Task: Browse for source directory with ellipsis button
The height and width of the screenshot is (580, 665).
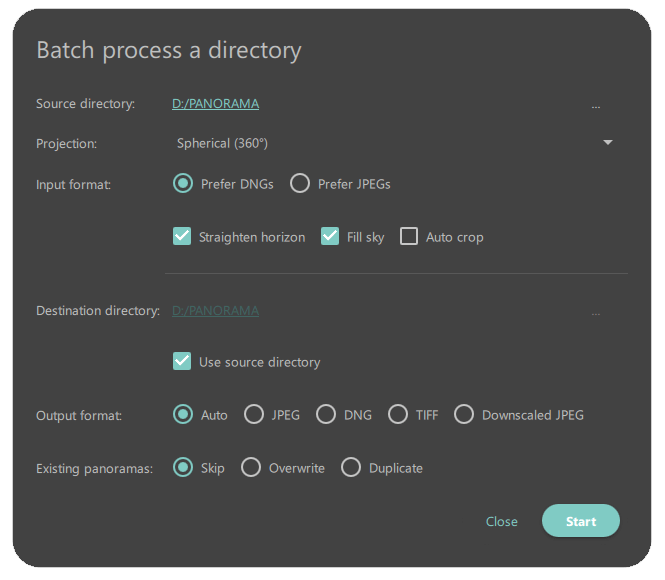Action: (596, 107)
